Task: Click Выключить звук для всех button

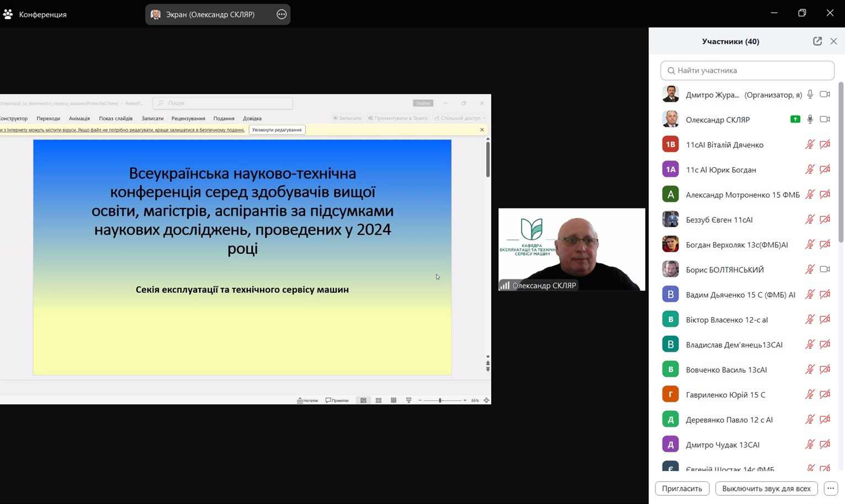Action: tap(766, 488)
